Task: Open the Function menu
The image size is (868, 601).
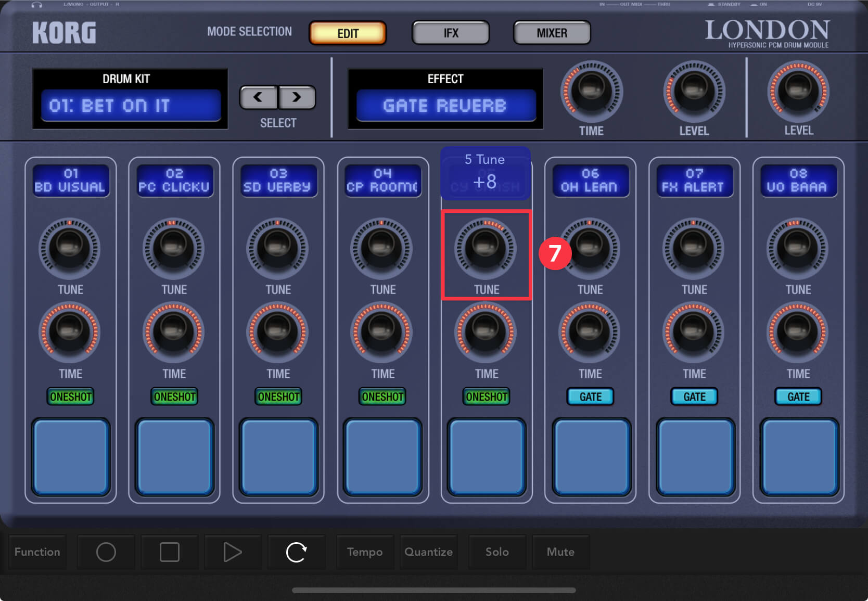Action: pos(37,552)
